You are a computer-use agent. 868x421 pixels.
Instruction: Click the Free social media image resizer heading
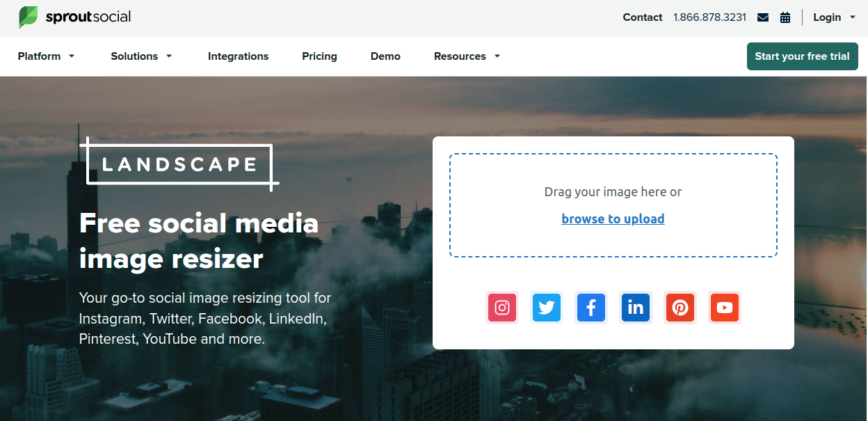click(x=199, y=241)
